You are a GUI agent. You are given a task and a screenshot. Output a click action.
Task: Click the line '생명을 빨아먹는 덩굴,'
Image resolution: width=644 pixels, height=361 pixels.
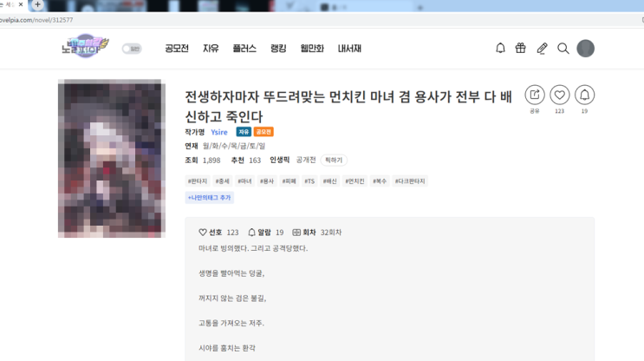point(231,273)
